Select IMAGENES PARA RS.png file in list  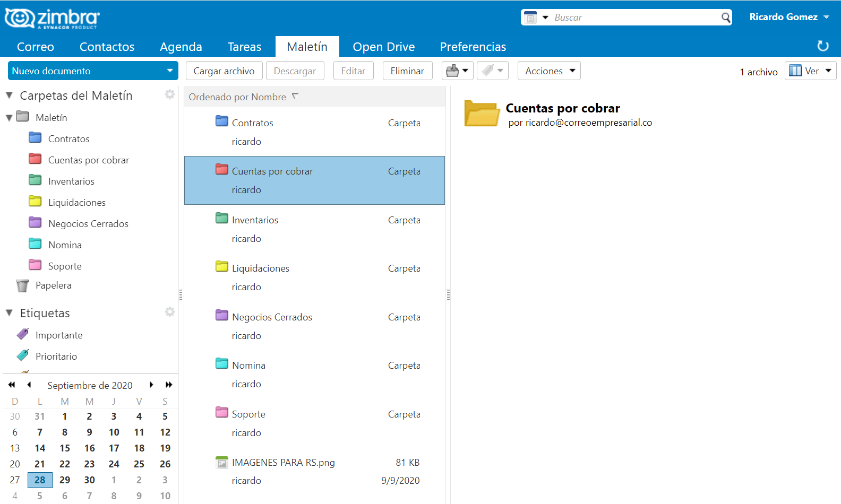click(x=283, y=463)
